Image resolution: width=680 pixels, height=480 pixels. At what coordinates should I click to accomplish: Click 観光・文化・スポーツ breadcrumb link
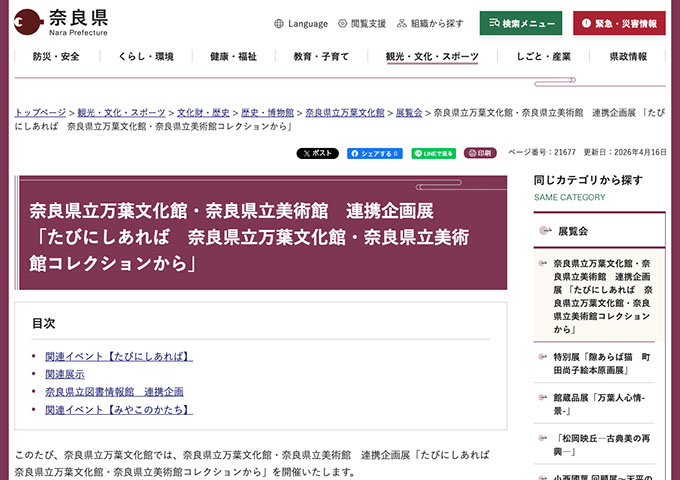point(121,113)
